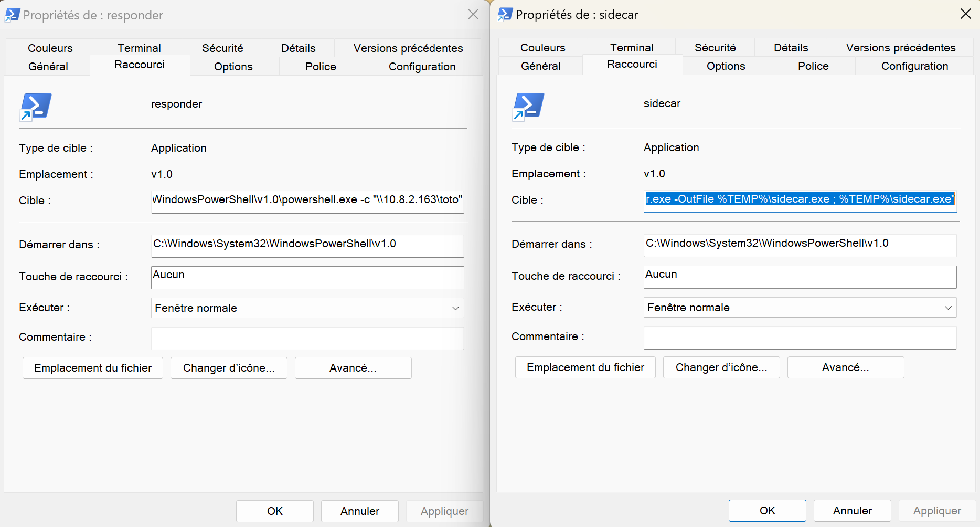Close the responder properties window
Screen dimensions: 980x527
coord(473,15)
